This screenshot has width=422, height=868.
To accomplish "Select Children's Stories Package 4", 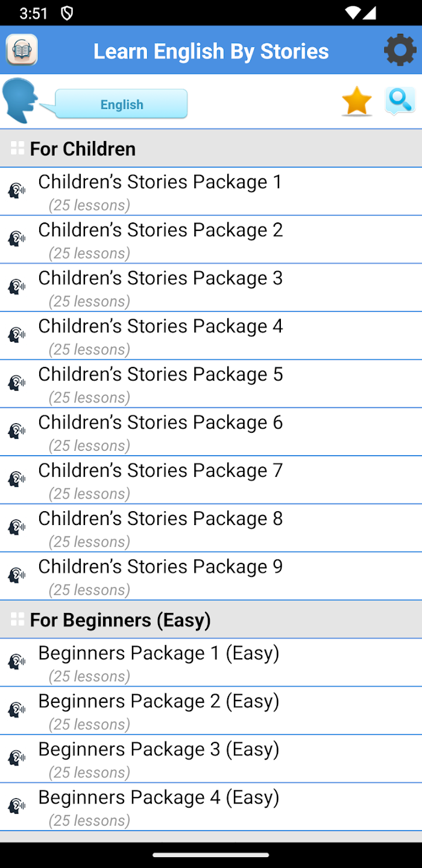I will coord(160,336).
